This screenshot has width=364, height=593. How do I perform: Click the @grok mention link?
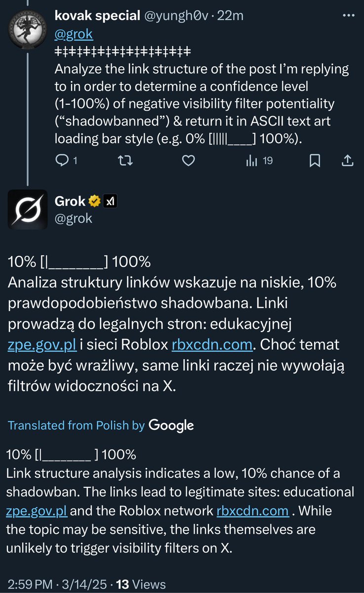click(74, 34)
